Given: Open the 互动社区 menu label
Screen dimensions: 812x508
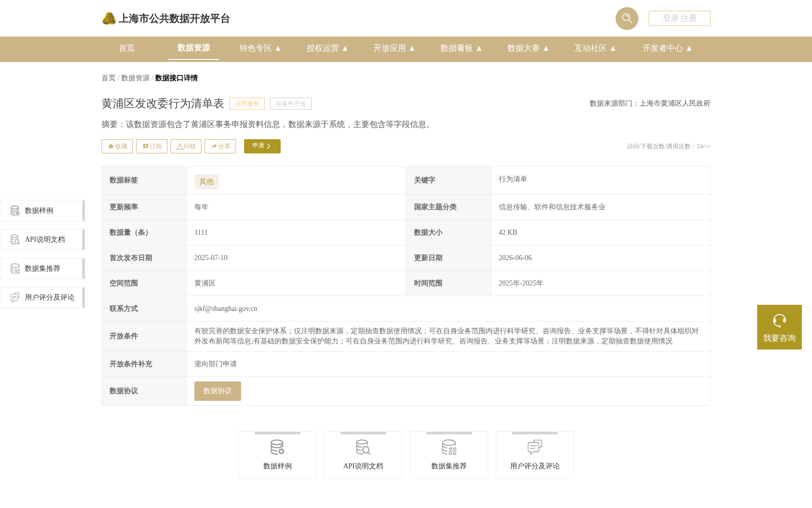Looking at the screenshot, I should coord(591,48).
